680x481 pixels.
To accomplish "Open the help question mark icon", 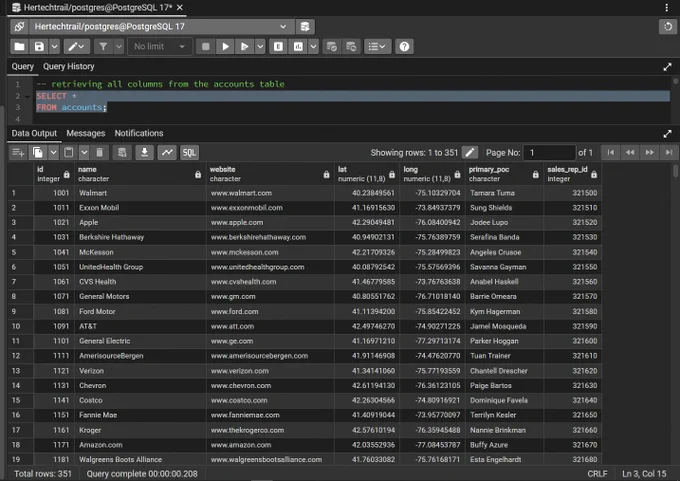I will [x=404, y=46].
